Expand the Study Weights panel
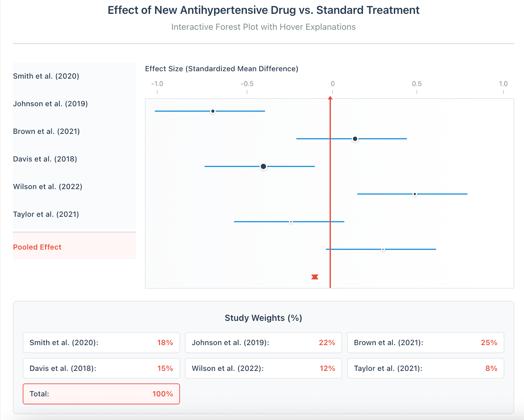The image size is (524, 420). point(263,318)
